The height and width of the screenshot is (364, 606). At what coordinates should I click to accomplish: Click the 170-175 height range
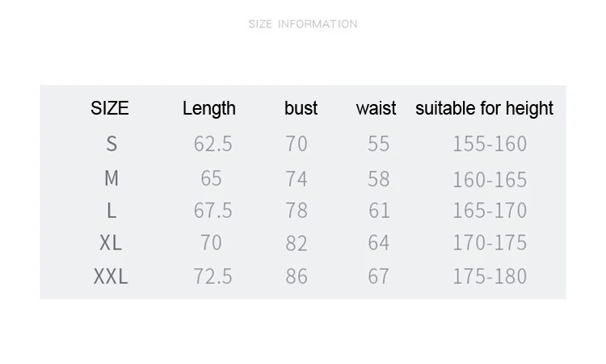[490, 243]
